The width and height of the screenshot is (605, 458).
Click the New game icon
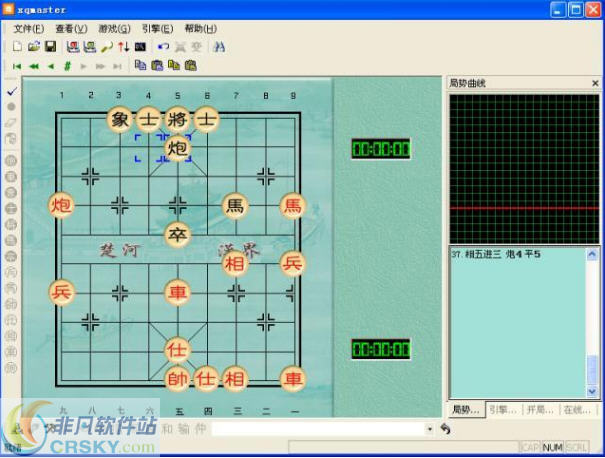[x=17, y=47]
